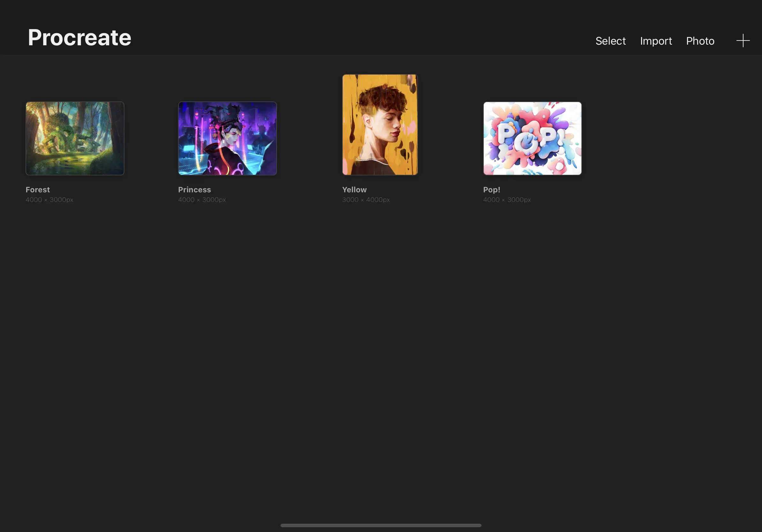
Task: Click the "Princess" artwork title
Action: tap(194, 190)
